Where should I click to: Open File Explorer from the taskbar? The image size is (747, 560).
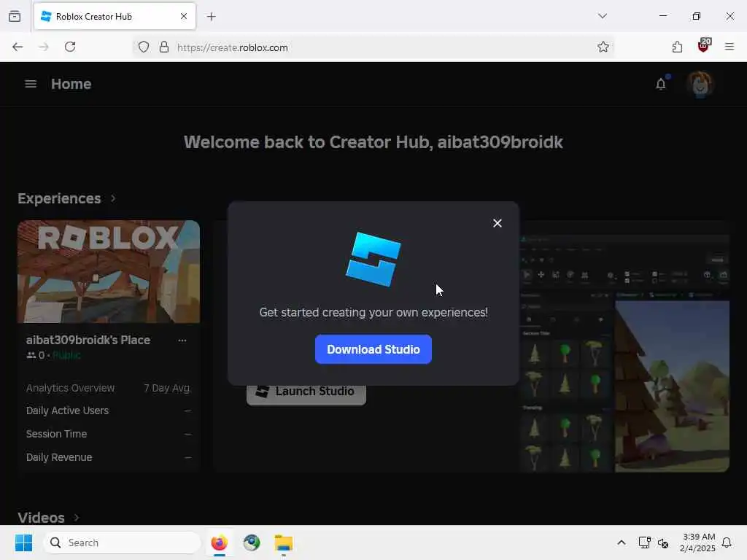(x=284, y=542)
